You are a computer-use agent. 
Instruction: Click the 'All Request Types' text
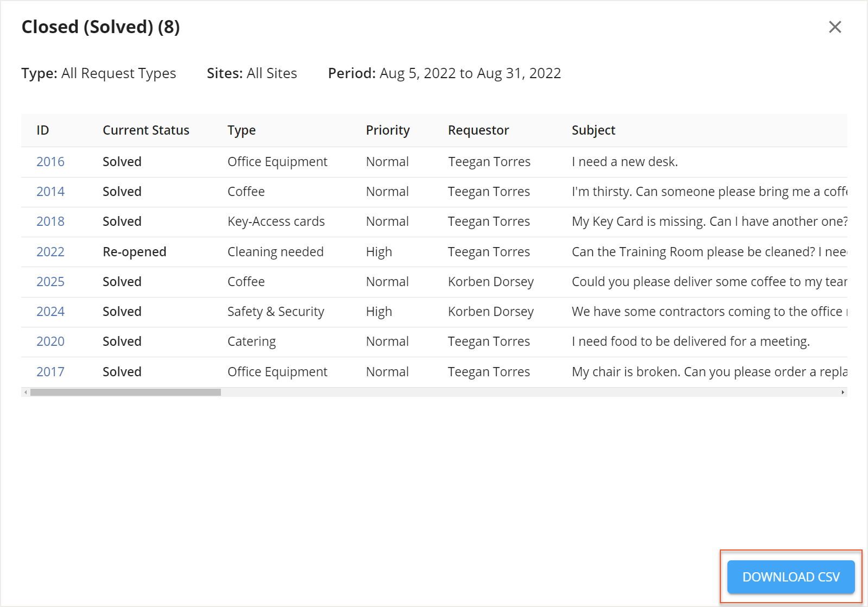[x=119, y=73]
